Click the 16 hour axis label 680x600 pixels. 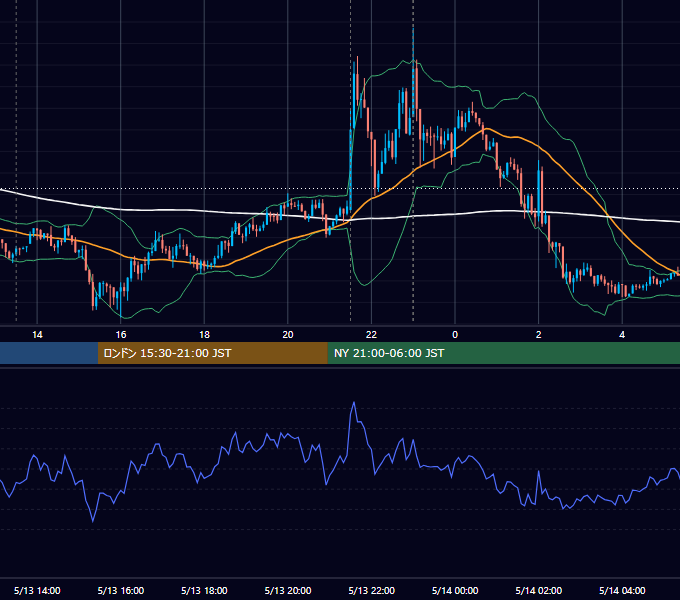(121, 335)
